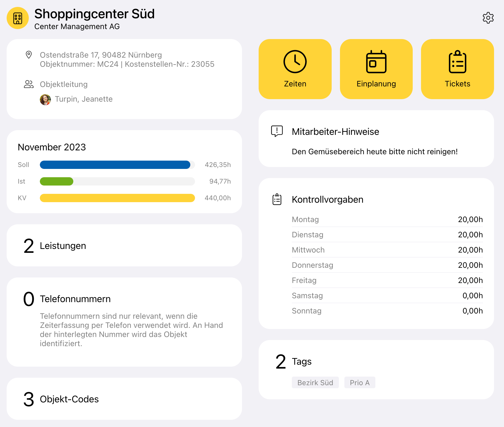Open Jeanette Turpin's profile picture
504x427 pixels.
click(45, 99)
